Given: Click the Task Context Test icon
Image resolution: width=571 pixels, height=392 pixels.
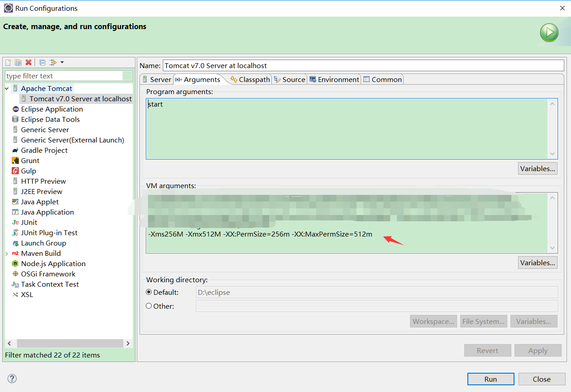Looking at the screenshot, I should point(15,284).
